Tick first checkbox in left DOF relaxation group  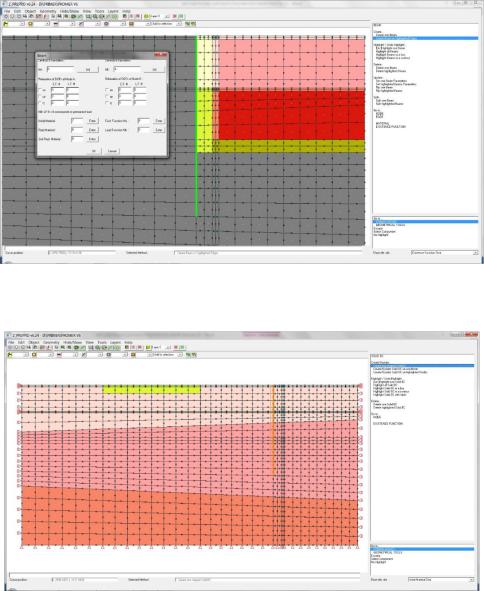tap(40, 90)
